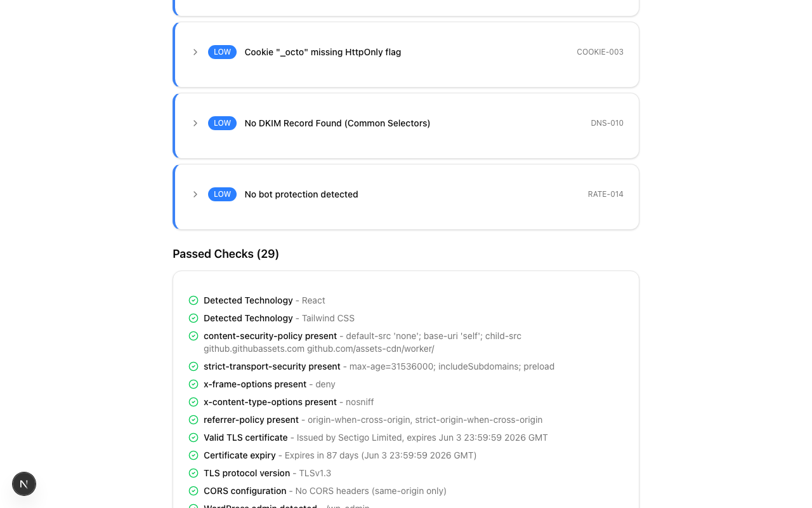
Task: Click the dark "N" logo button
Action: (24, 484)
